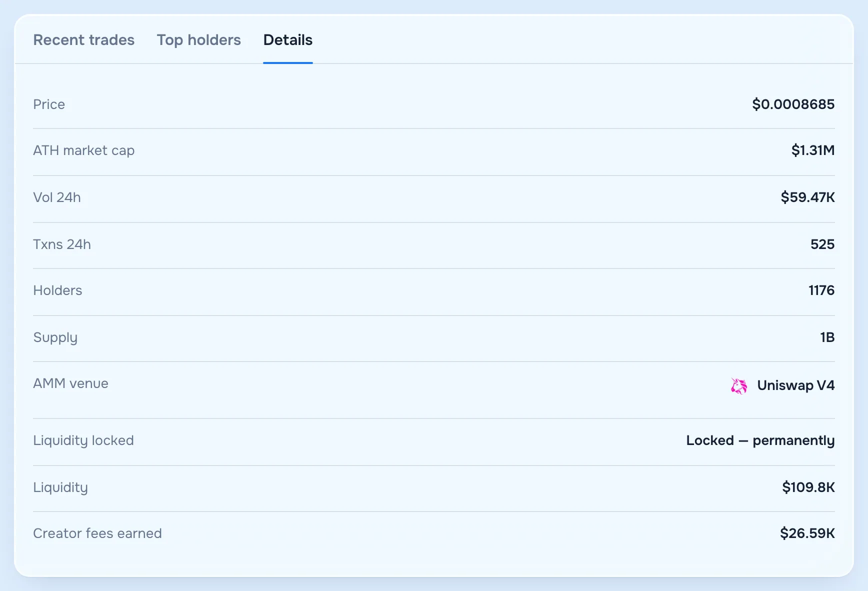The height and width of the screenshot is (591, 868).
Task: Click the Liquidity locked label
Action: [83, 441]
